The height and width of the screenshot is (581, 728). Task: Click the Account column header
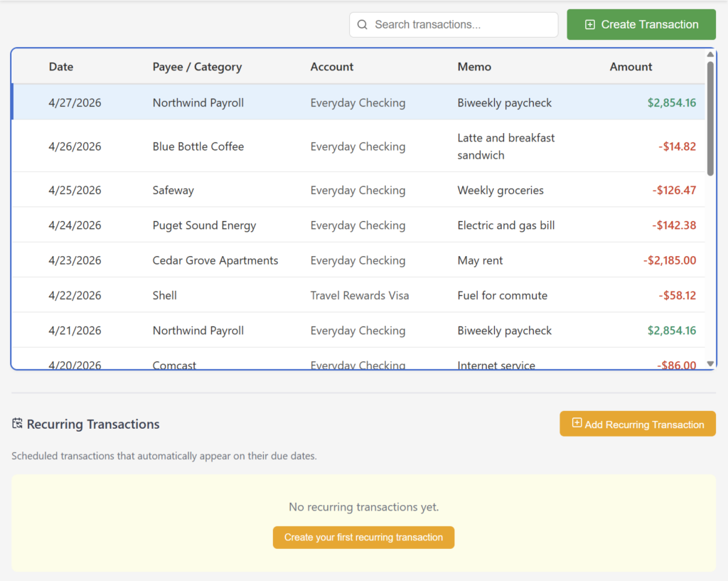click(332, 67)
